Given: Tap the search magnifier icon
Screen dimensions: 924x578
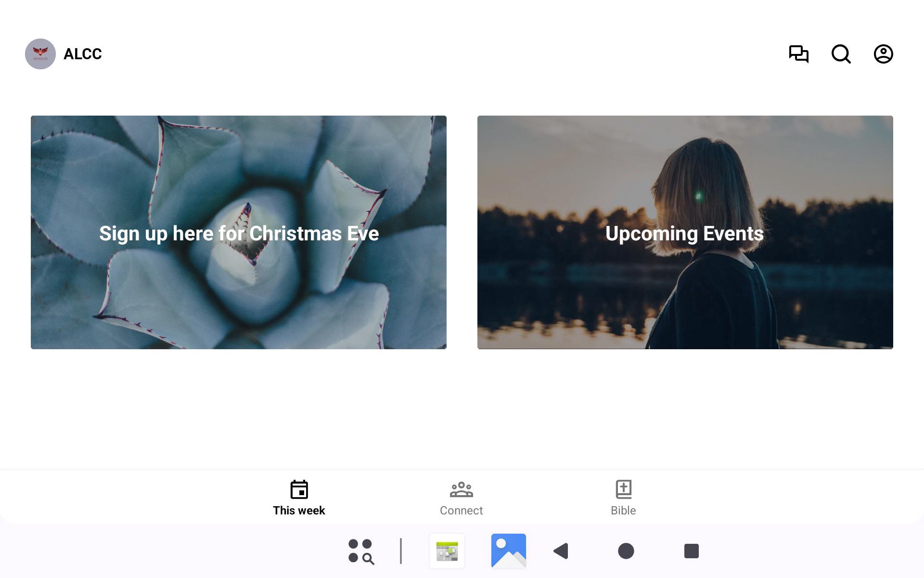Looking at the screenshot, I should coord(841,54).
